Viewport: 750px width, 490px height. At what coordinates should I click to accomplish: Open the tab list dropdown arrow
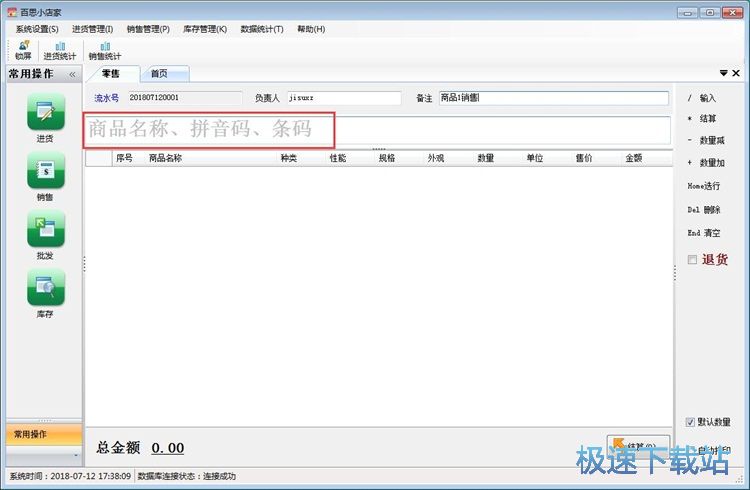723,73
